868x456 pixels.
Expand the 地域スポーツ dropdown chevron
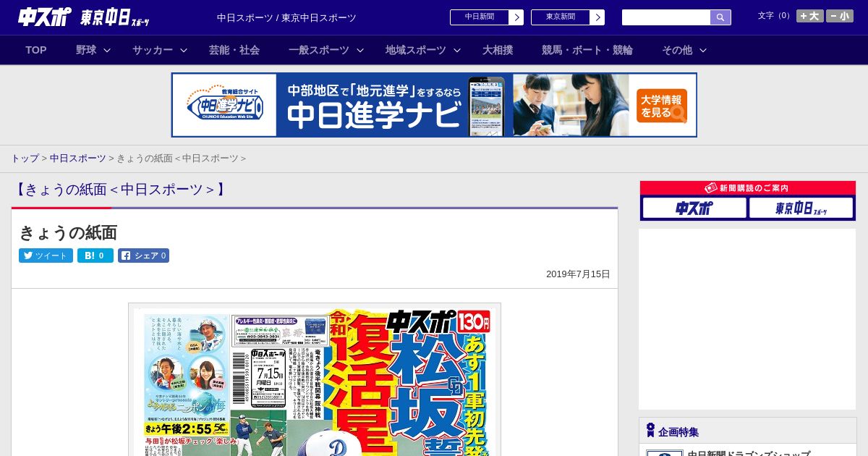[457, 50]
